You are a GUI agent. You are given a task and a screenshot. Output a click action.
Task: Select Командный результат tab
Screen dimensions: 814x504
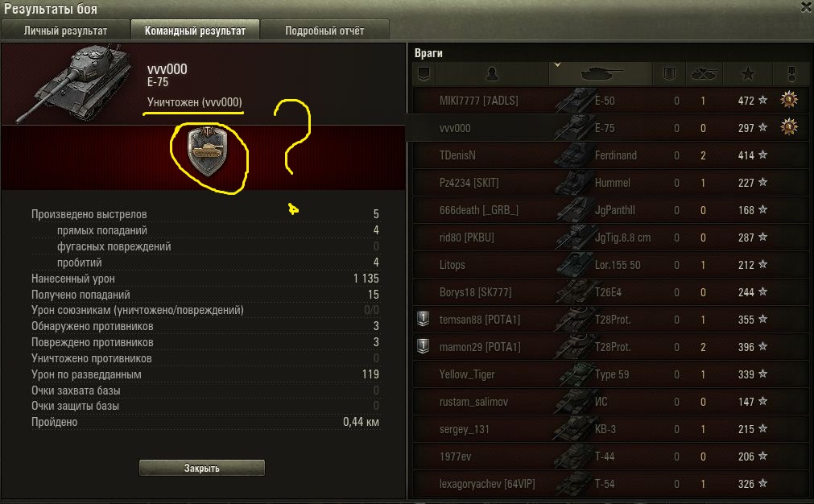[195, 31]
